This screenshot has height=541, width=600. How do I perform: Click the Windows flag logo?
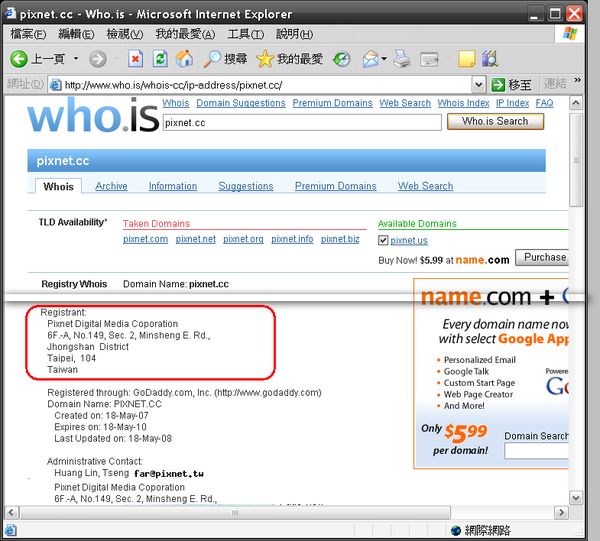tap(570, 34)
